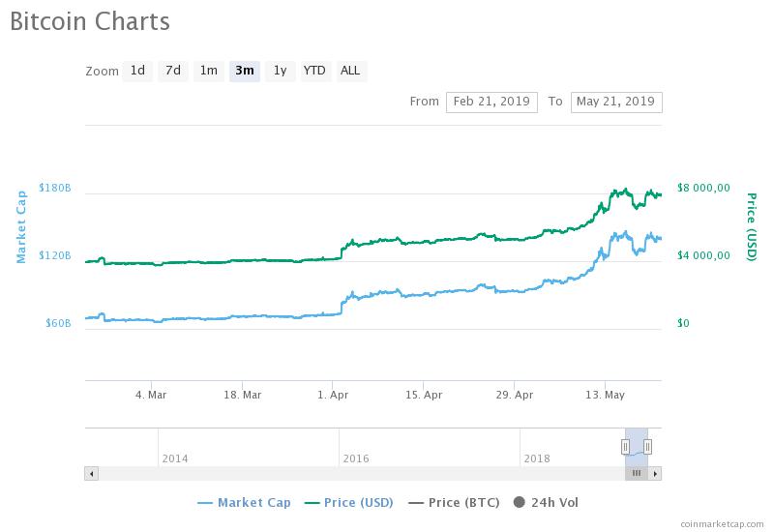The width and height of the screenshot is (774, 532).
Task: Edit the To date field
Action: point(616,103)
